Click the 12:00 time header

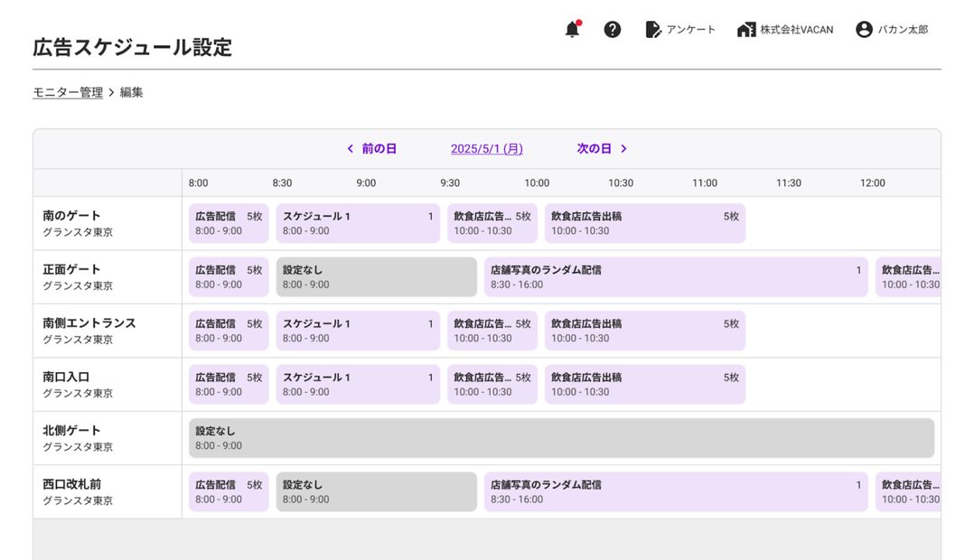click(872, 183)
